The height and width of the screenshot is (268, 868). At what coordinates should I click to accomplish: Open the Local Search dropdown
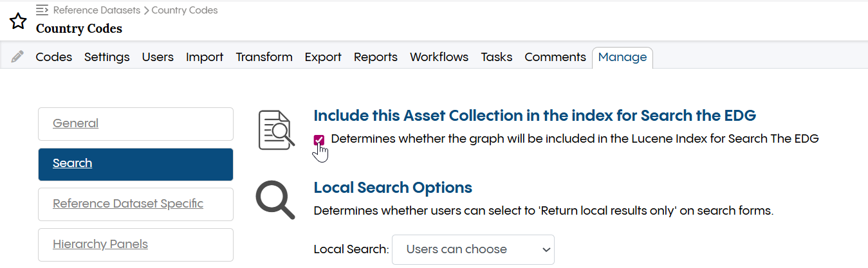tap(473, 249)
